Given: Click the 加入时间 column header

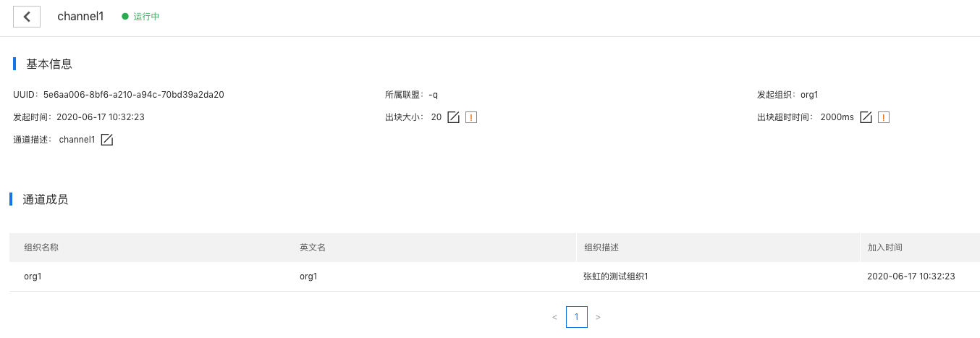Looking at the screenshot, I should click(885, 248).
